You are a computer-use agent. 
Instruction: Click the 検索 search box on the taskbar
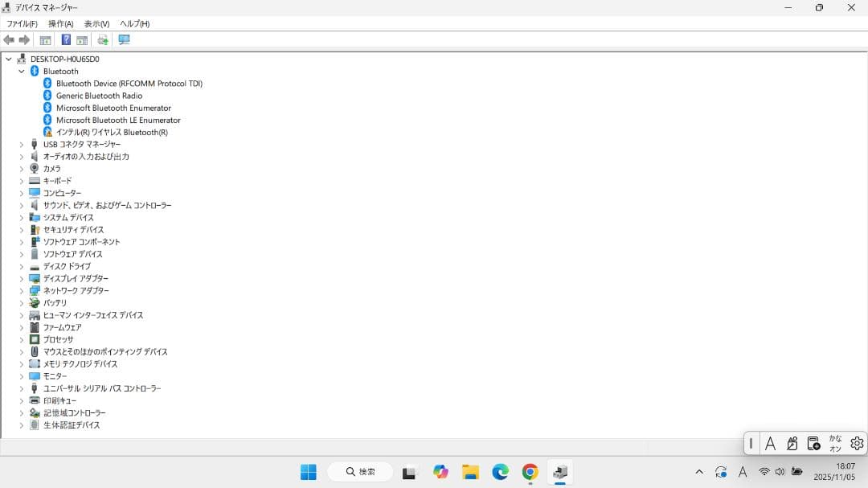point(359,472)
